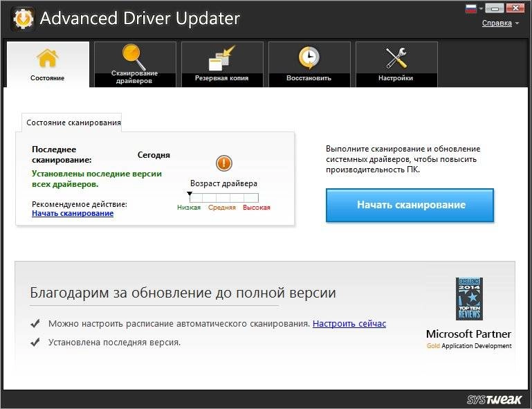Image resolution: width=532 pixels, height=409 pixels.
Task: Click the driver age indicator bar
Action: [223, 197]
